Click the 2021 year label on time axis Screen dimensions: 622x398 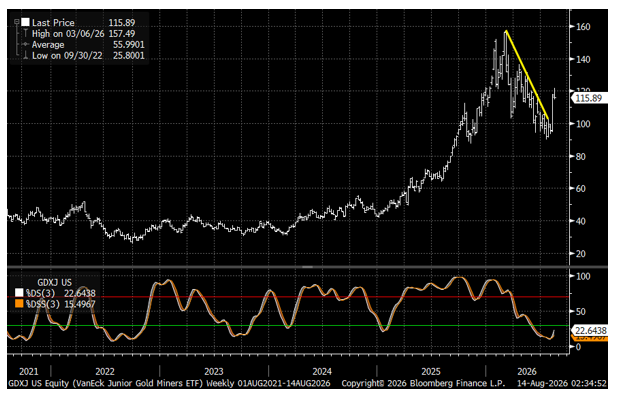coord(29,371)
